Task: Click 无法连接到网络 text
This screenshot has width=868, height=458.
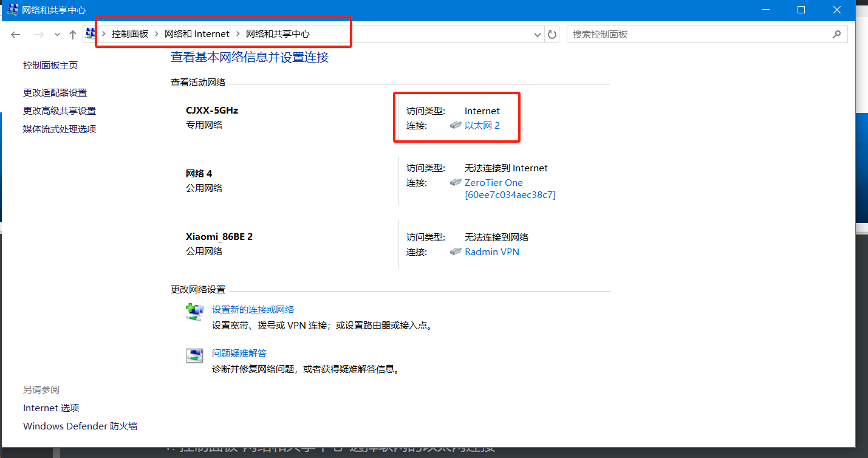Action: [x=496, y=238]
